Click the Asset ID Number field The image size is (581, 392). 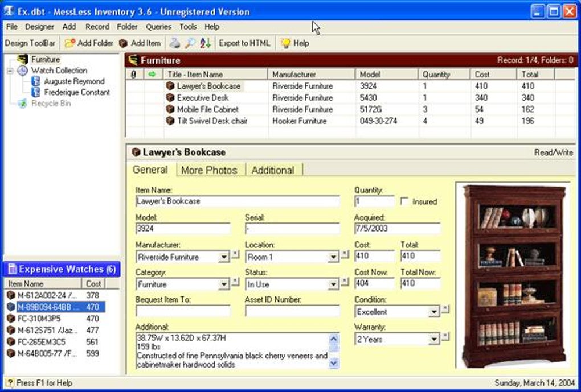coord(292,311)
